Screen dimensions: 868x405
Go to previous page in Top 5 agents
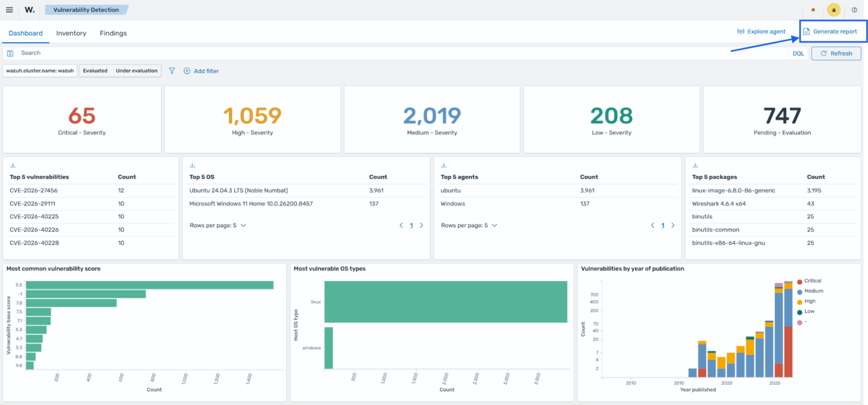(653, 225)
